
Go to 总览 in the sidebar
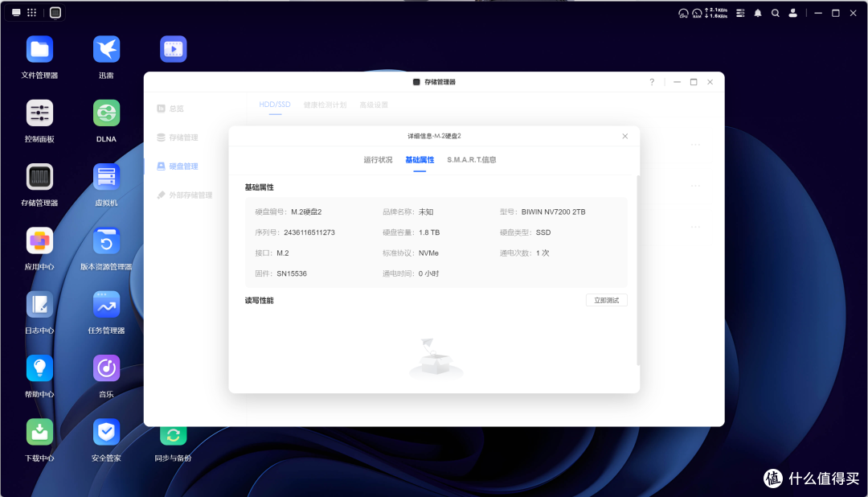(x=170, y=109)
